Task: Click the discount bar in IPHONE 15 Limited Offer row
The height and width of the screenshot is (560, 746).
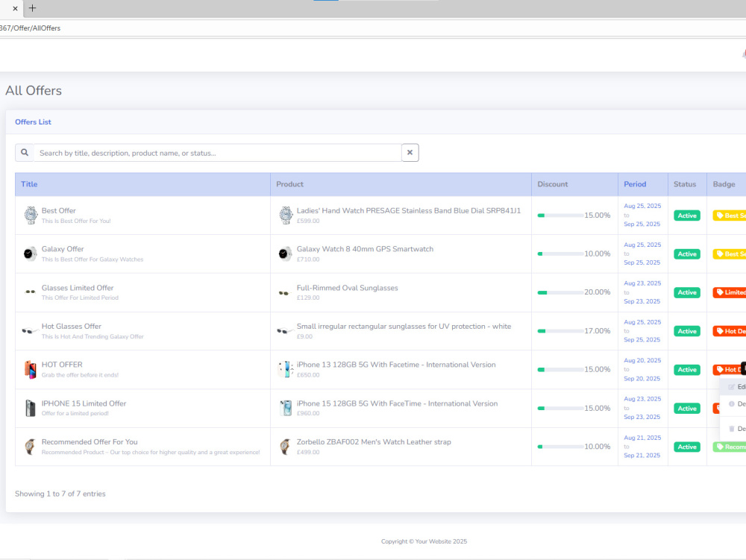Action: (560, 409)
